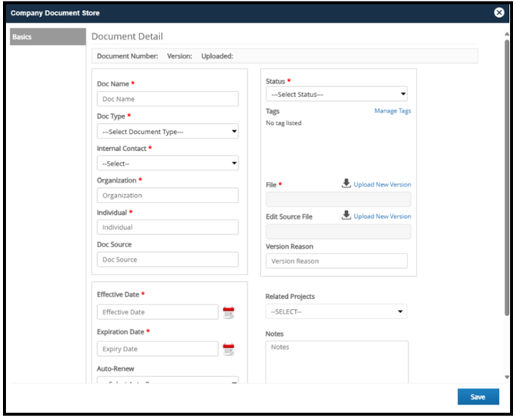Click Upload New Version for File

click(x=383, y=184)
